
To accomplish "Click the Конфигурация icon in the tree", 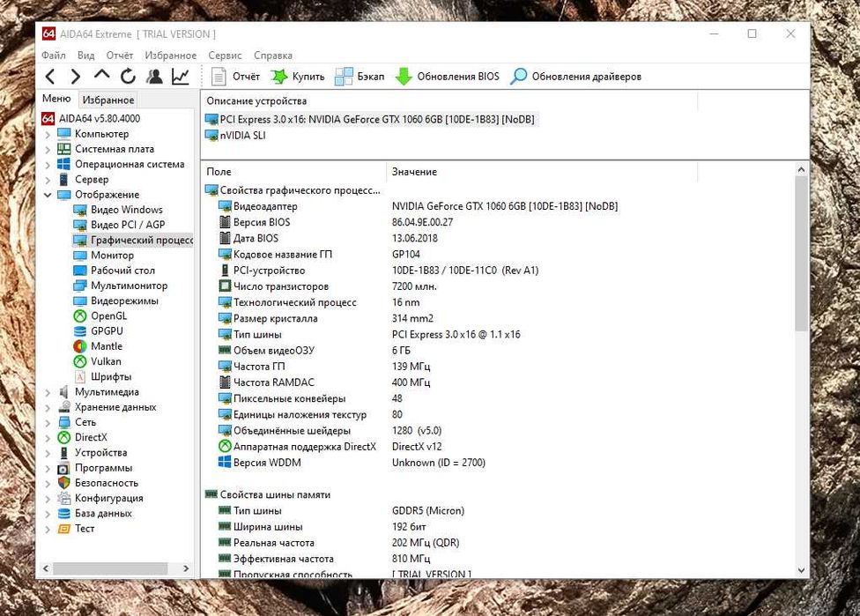I will (x=64, y=498).
